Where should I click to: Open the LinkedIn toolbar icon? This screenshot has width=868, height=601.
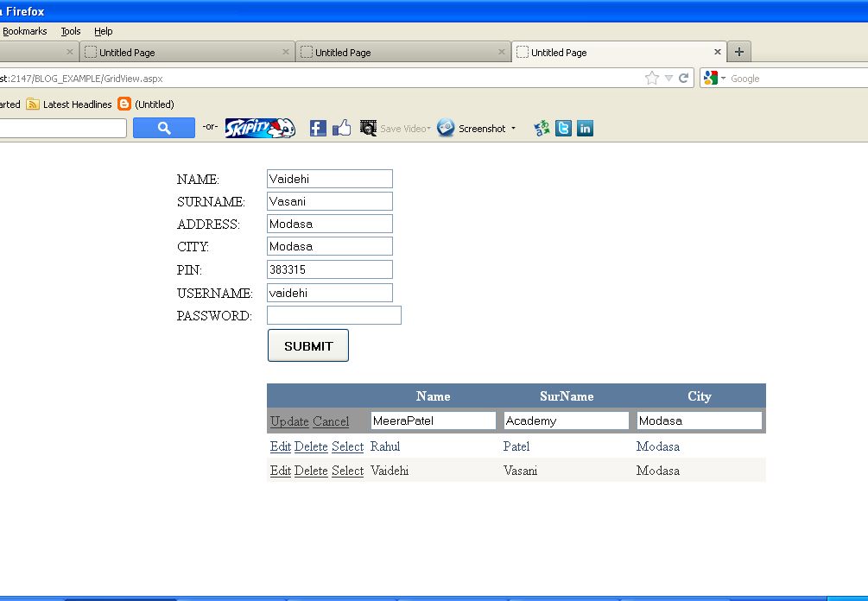coord(585,129)
